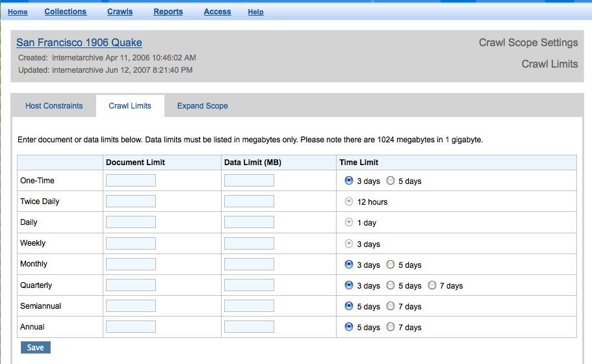592x364 pixels.
Task: Click the Annual Document Limit input
Action: click(131, 326)
